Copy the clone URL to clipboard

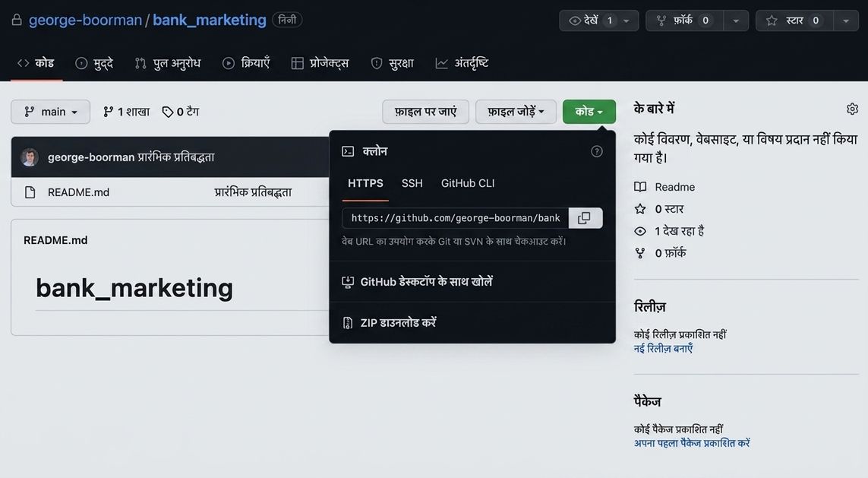click(586, 218)
